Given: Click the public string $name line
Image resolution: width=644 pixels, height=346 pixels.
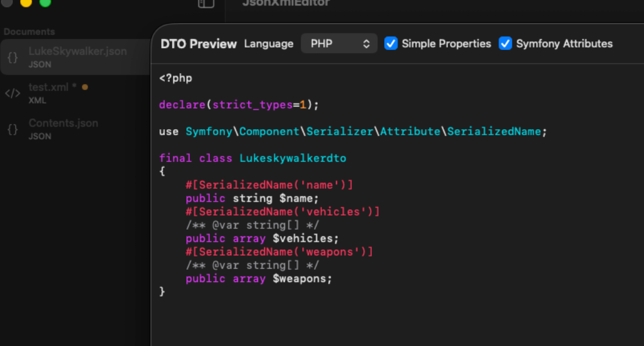Looking at the screenshot, I should pos(252,199).
